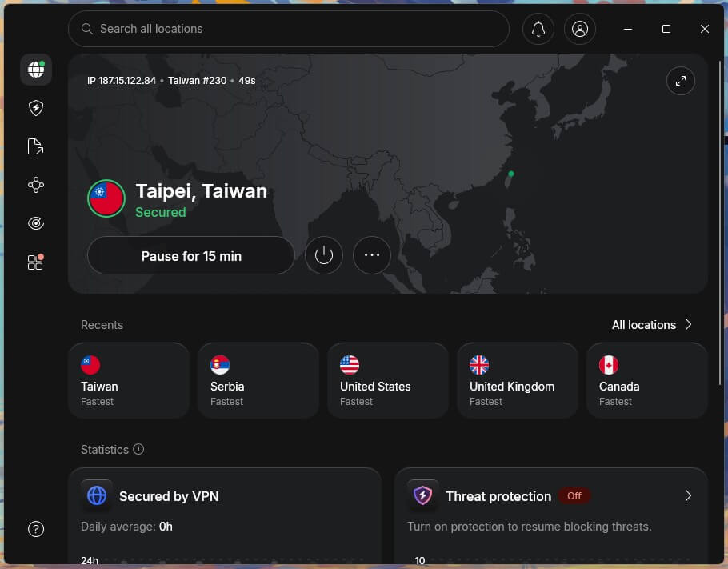
Task: Open Meshnet icon in sidebar
Action: [36, 185]
